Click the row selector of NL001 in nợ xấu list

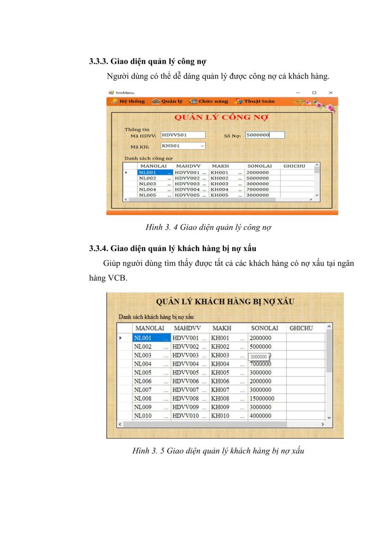click(125, 338)
